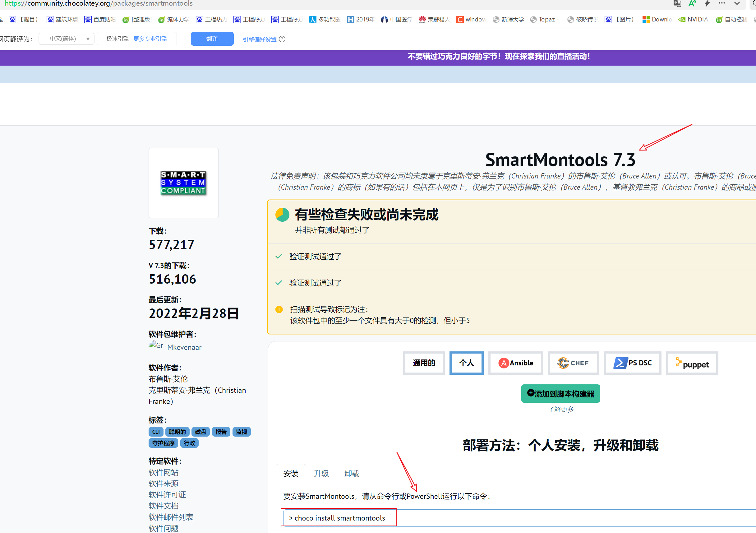Image resolution: width=756 pixels, height=533 pixels.
Task: Click the 报告 tag
Action: pyautogui.click(x=221, y=432)
